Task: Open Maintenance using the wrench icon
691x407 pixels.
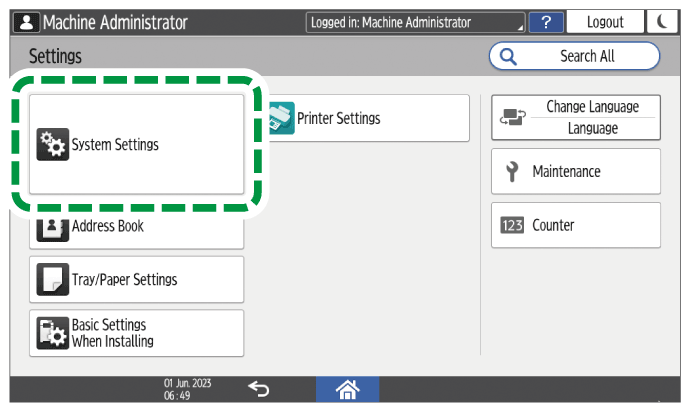Action: click(512, 172)
